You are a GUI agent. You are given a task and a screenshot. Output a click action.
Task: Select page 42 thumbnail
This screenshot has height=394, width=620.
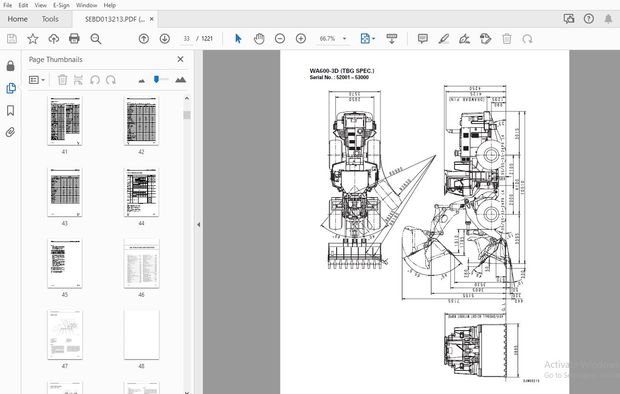coord(141,121)
